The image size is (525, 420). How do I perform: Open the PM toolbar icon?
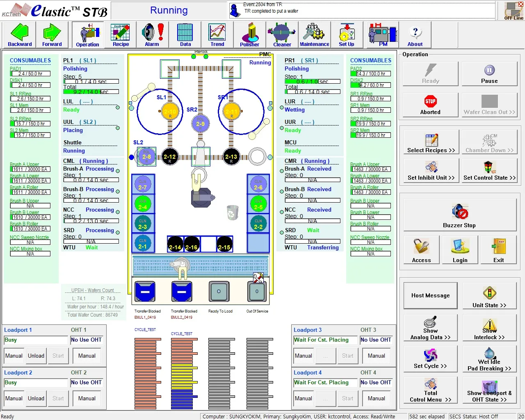(383, 35)
